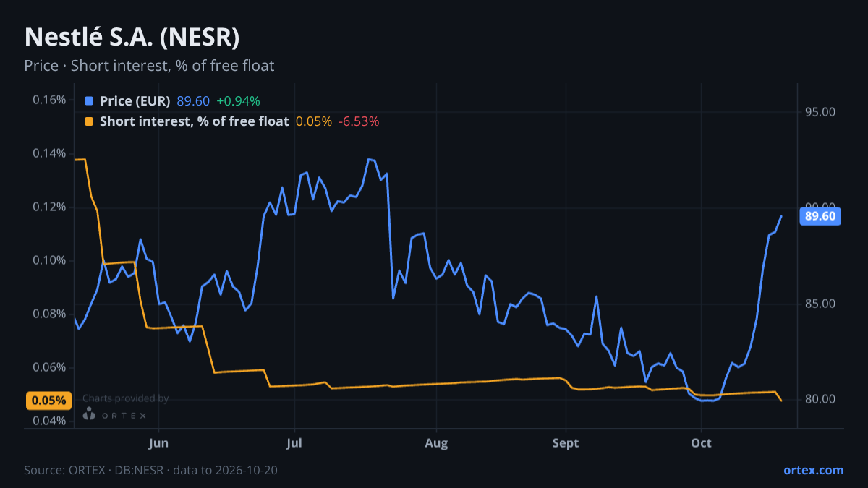
Task: Click the 0.06% left axis label
Action: click(49, 367)
